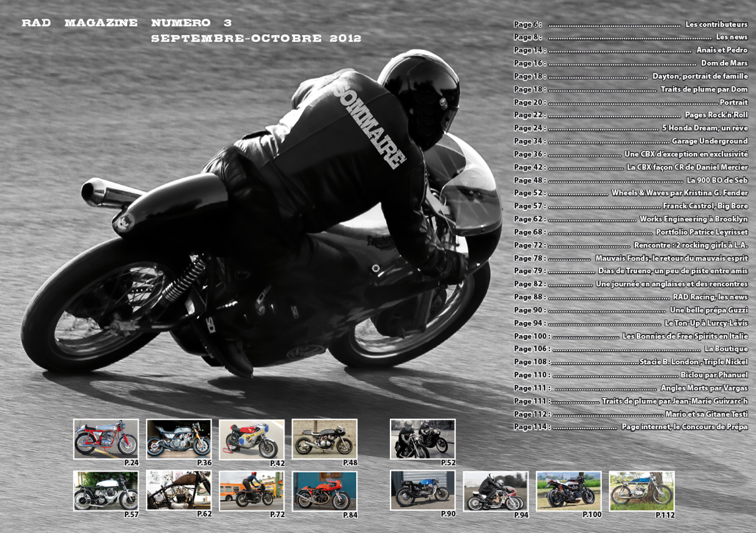756x533 pixels.
Task: Click the "SOMMAIRE" lettering on the rider's jacket
Action: pos(370,126)
